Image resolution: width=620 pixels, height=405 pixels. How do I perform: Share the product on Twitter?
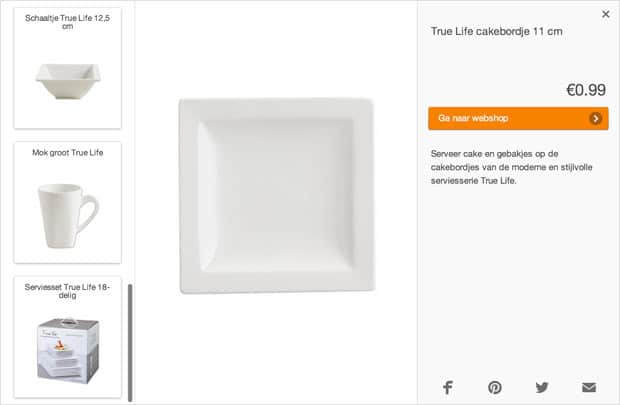(542, 387)
